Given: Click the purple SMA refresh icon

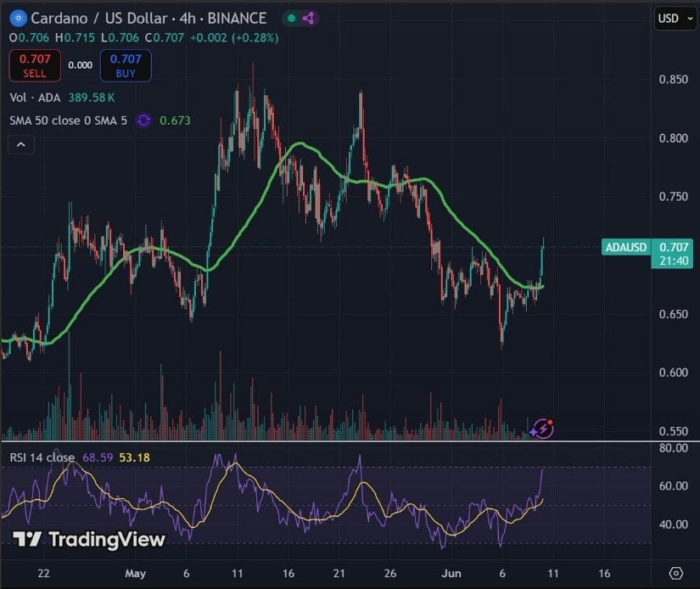Looking at the screenshot, I should [143, 121].
